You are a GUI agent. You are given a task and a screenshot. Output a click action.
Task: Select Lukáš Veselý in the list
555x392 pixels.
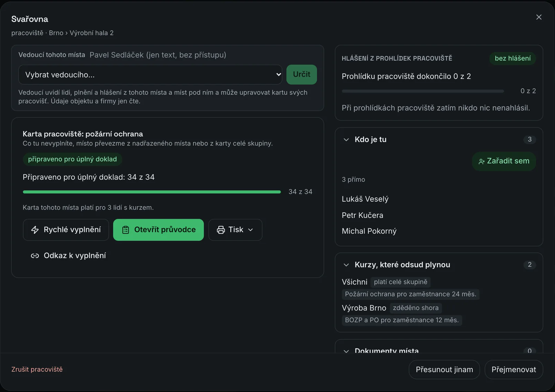click(365, 199)
